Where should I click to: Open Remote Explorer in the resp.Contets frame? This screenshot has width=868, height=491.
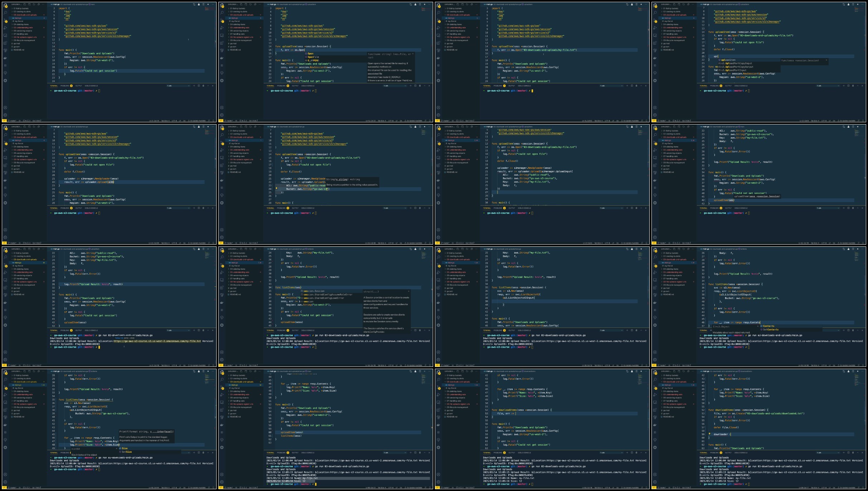tap(655, 280)
